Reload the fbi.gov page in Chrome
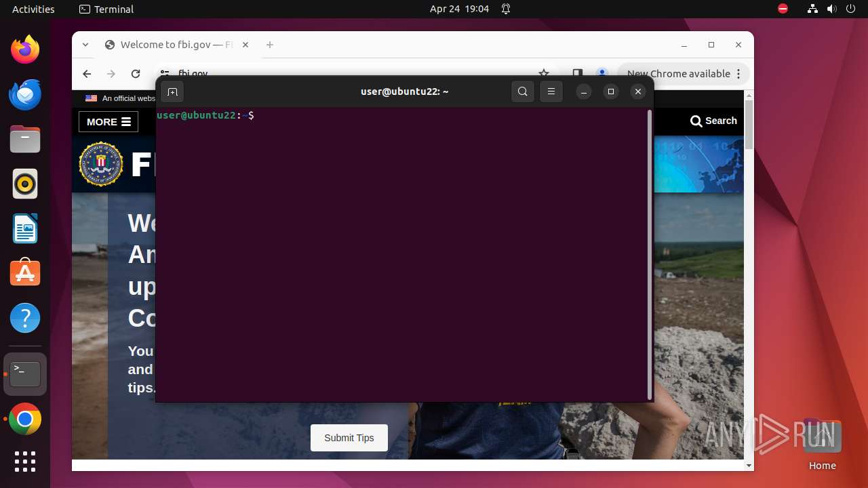Viewport: 868px width, 488px height. coord(136,74)
